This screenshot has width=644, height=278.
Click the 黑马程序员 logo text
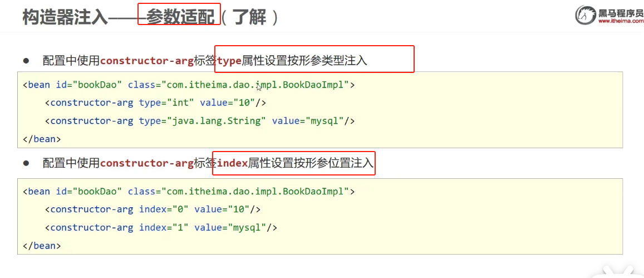620,13
